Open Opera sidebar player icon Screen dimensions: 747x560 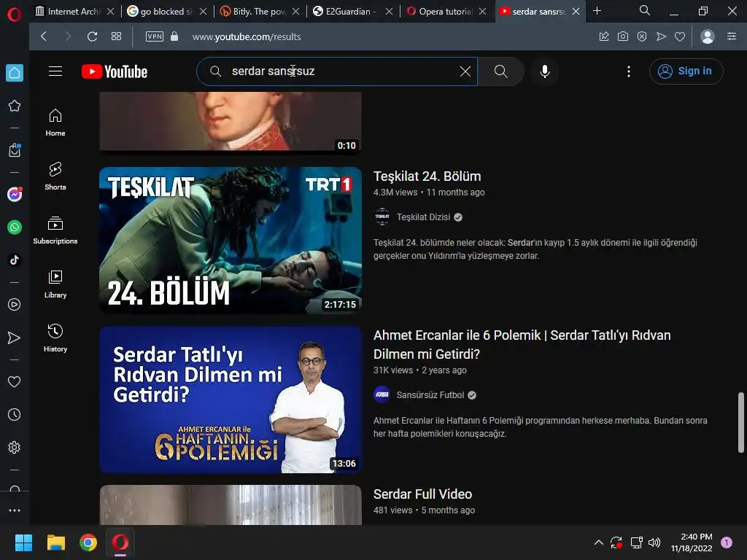(x=15, y=304)
